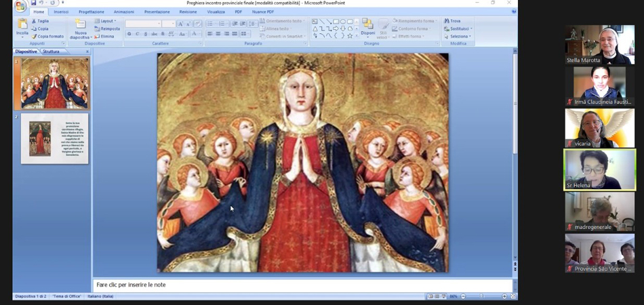644x305 pixels.
Task: Open the Carattere dialog launcher
Action: 200,43
